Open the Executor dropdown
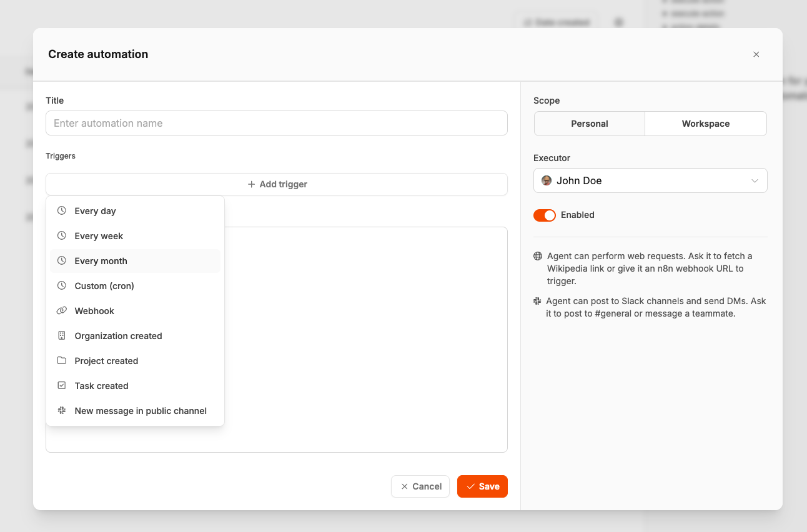 pyautogui.click(x=650, y=180)
